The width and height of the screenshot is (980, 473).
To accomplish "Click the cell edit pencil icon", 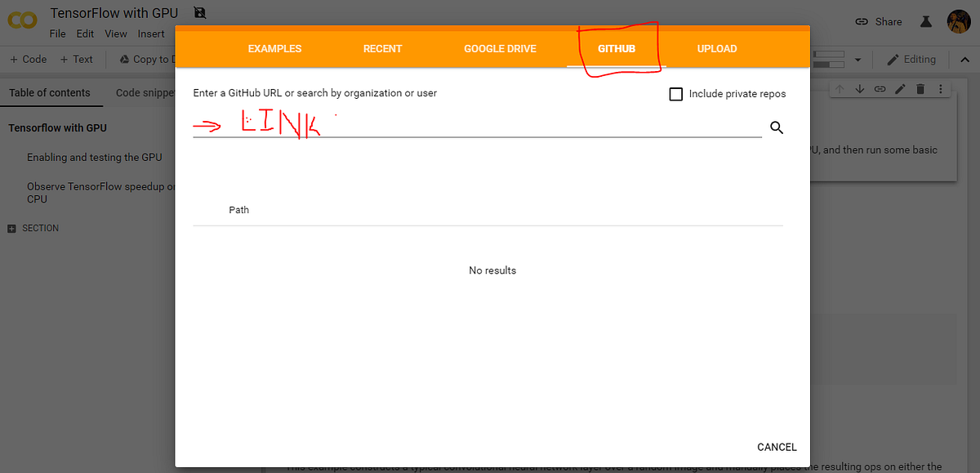I will [900, 89].
